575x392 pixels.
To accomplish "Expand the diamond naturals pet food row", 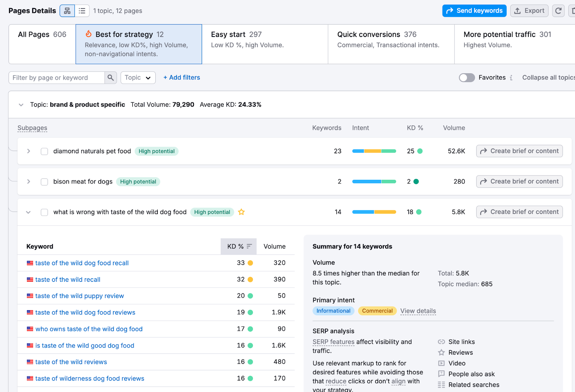I will point(28,151).
